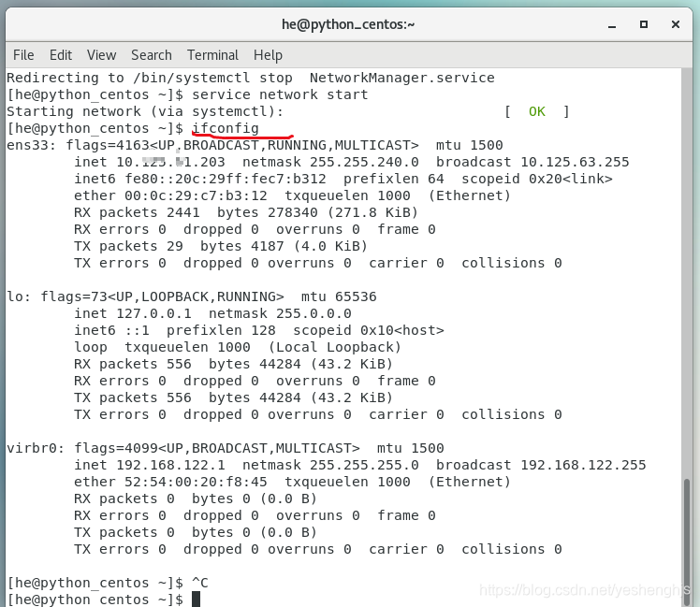Click 'Starting network (via systemctl):' text
700x607 pixels.
pyautogui.click(x=145, y=111)
